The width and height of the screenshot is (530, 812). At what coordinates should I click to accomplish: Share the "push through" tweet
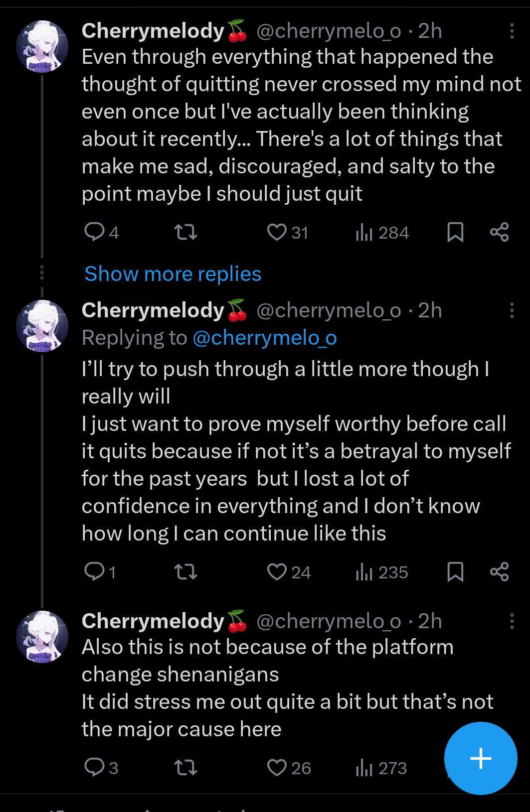click(499, 572)
